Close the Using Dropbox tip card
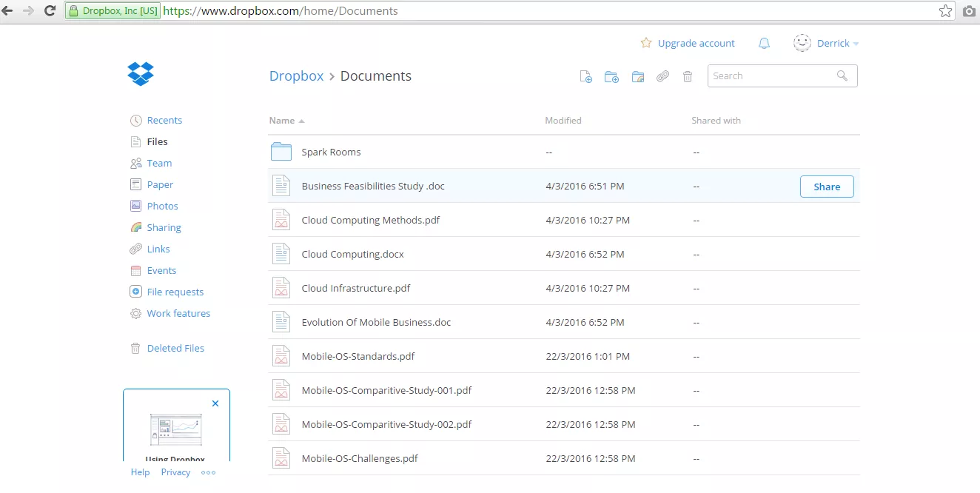 (x=215, y=403)
